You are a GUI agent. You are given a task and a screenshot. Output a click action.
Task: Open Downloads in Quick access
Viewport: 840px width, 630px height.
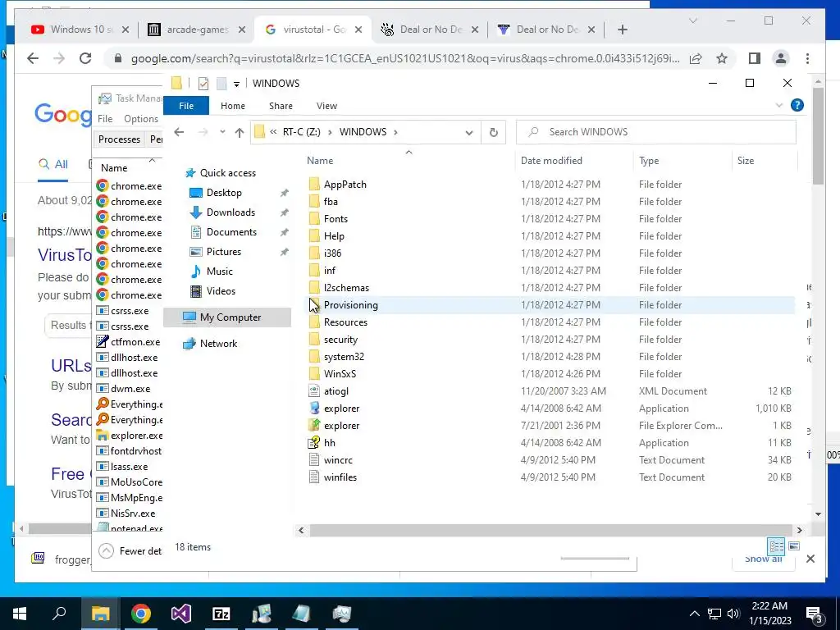pos(231,212)
